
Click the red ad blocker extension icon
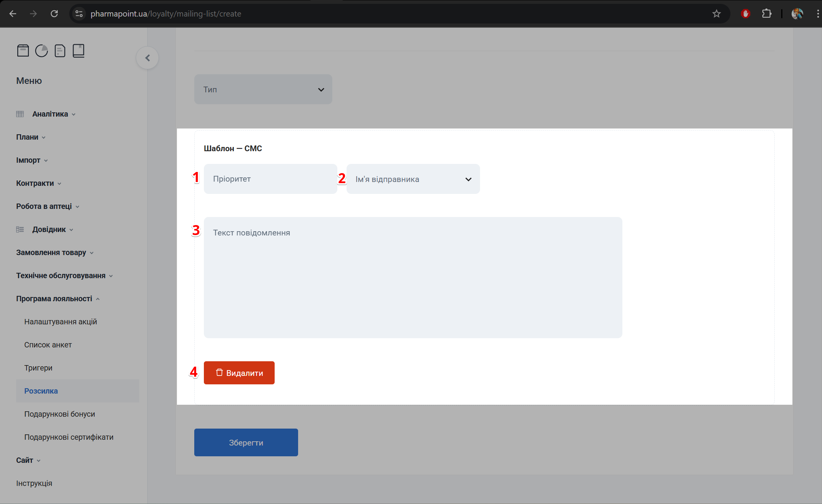[x=745, y=14]
